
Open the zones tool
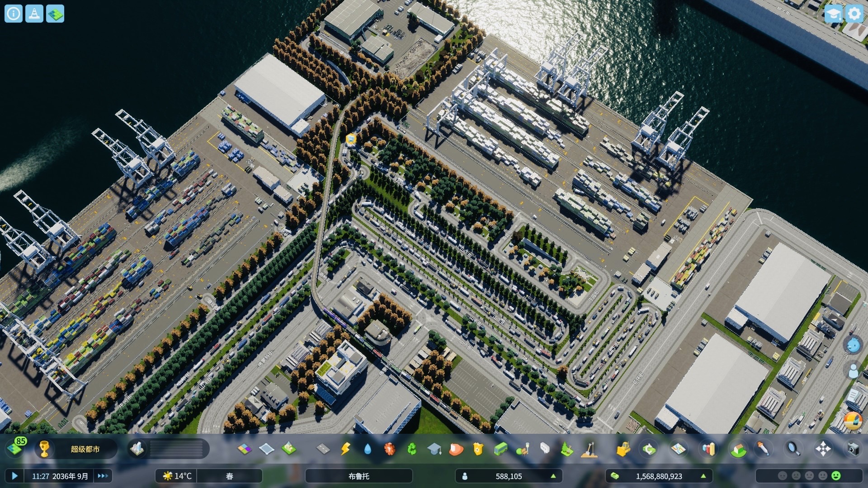coord(245,449)
